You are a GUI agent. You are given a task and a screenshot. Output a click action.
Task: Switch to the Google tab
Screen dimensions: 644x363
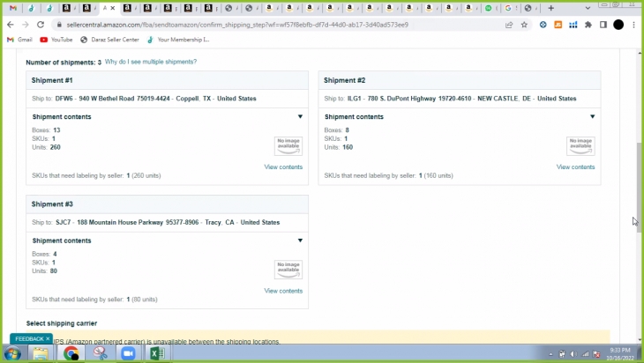pos(509,8)
